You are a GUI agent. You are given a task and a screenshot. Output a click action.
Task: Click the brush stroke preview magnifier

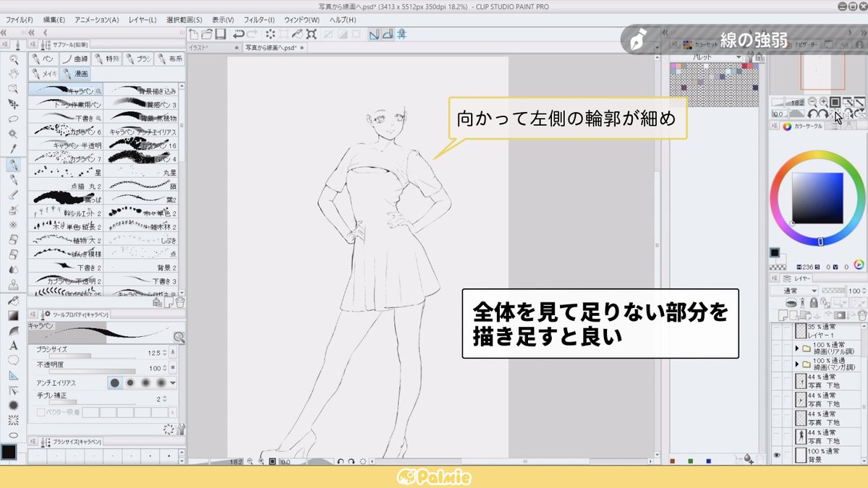tap(179, 337)
